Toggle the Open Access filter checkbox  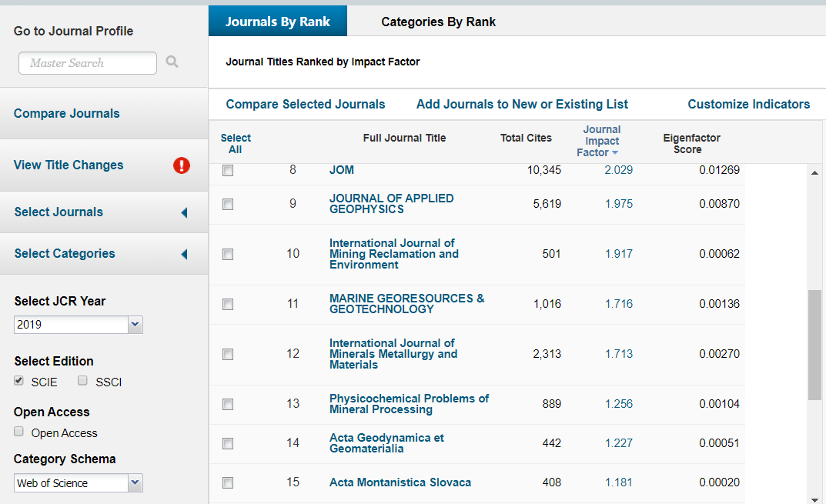coord(19,432)
